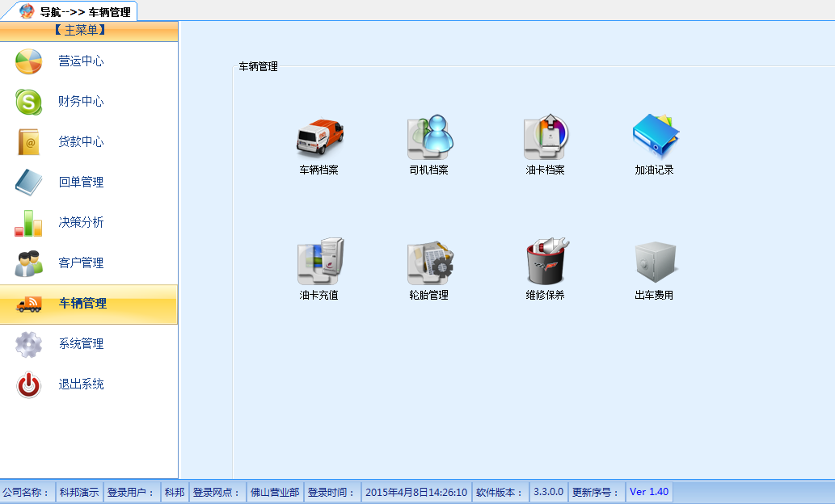This screenshot has width=835, height=504.
Task: Click the 维修保养 icon
Action: 546,262
